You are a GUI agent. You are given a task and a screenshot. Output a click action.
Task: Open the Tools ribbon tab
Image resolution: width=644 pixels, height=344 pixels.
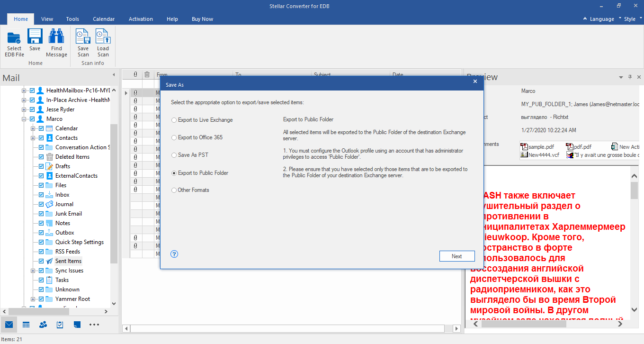pos(72,19)
